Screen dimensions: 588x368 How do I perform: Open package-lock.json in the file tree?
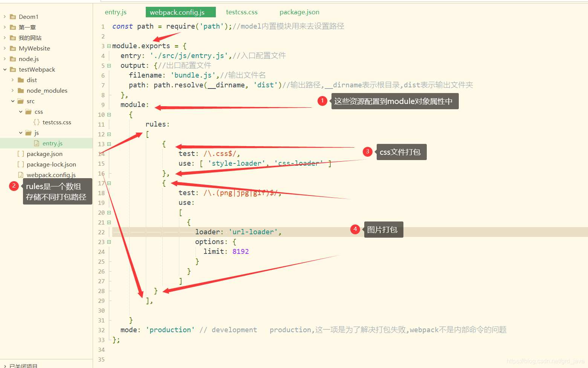[x=51, y=164]
